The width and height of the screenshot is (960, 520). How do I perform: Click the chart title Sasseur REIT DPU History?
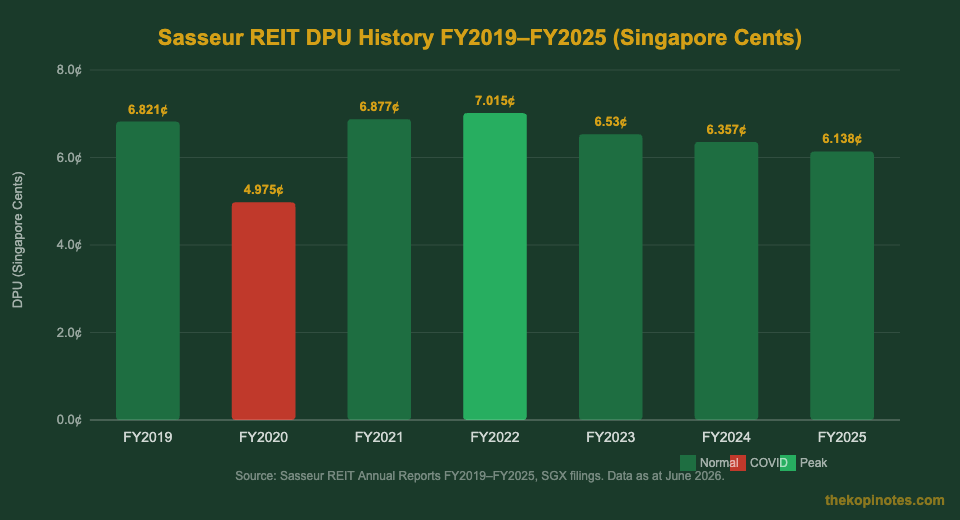pos(479,37)
